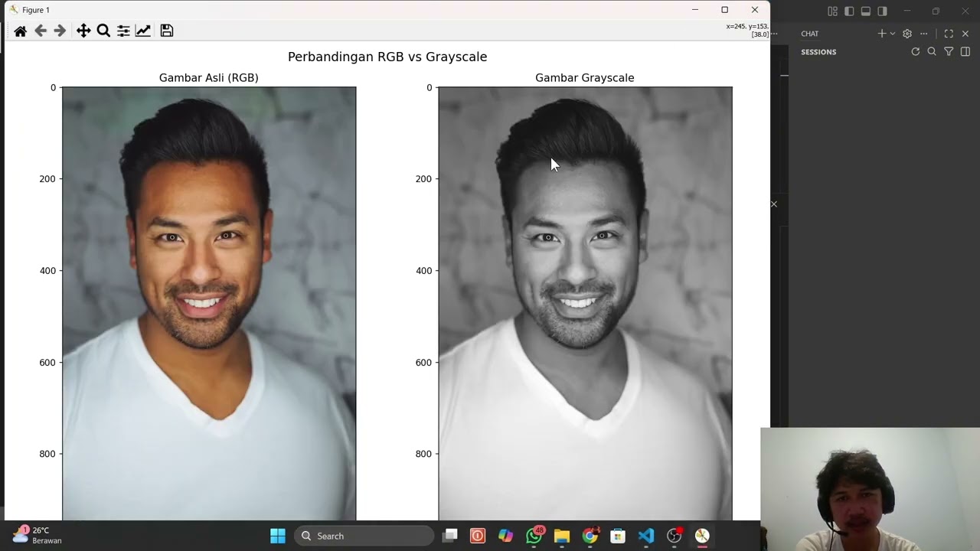Save the figure with floppy icon

click(x=167, y=31)
